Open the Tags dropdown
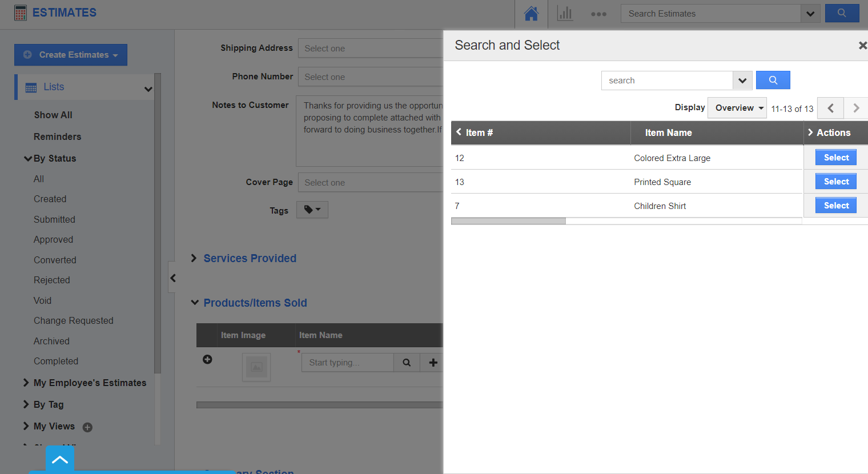 pos(312,210)
